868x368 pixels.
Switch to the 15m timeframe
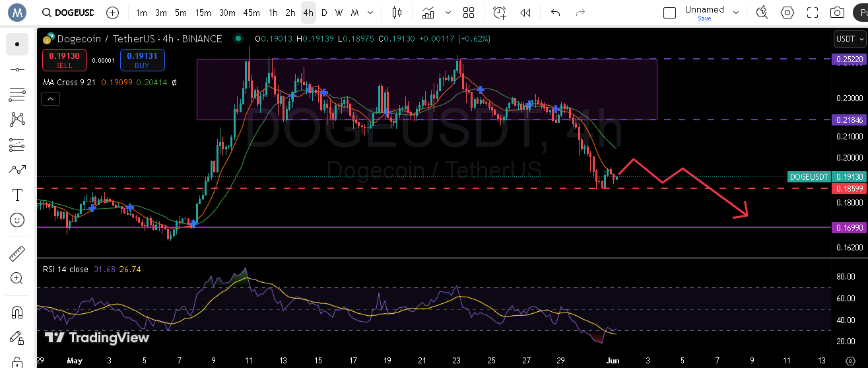[x=203, y=13]
